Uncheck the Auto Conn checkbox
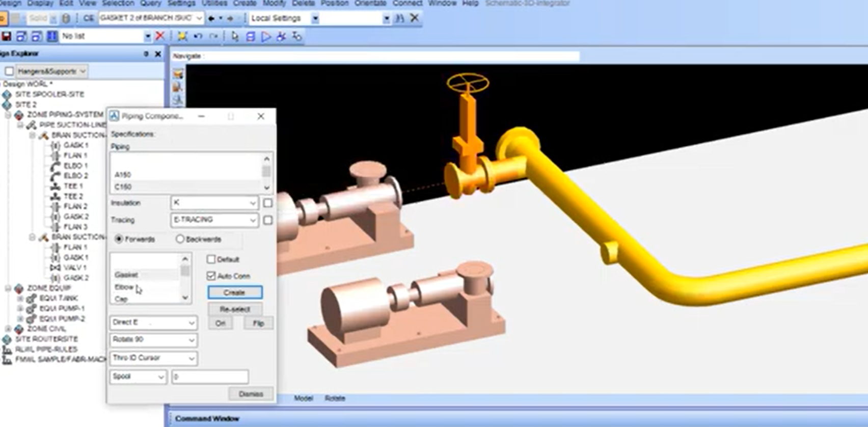The height and width of the screenshot is (427, 868). [x=211, y=276]
